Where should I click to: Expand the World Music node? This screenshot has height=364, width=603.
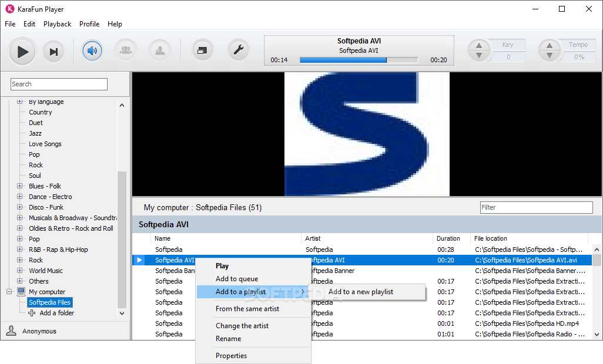click(20, 270)
